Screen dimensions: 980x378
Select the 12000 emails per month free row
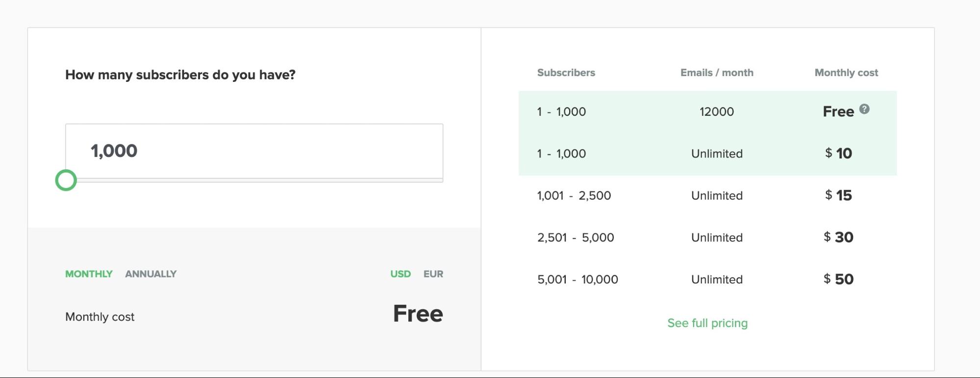pos(716,112)
